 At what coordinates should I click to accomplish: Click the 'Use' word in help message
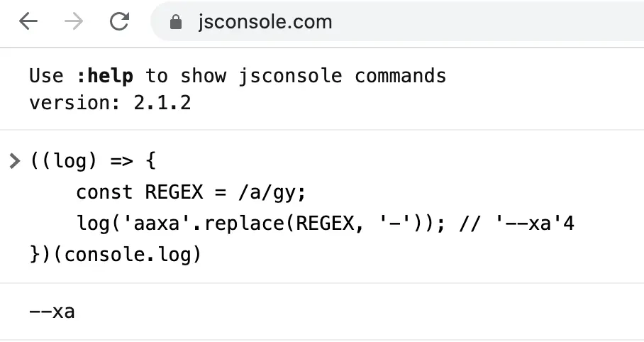click(x=46, y=76)
